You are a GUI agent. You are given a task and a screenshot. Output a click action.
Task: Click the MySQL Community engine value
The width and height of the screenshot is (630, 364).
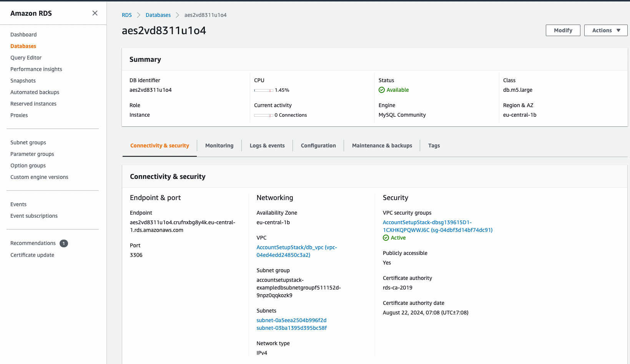point(402,115)
